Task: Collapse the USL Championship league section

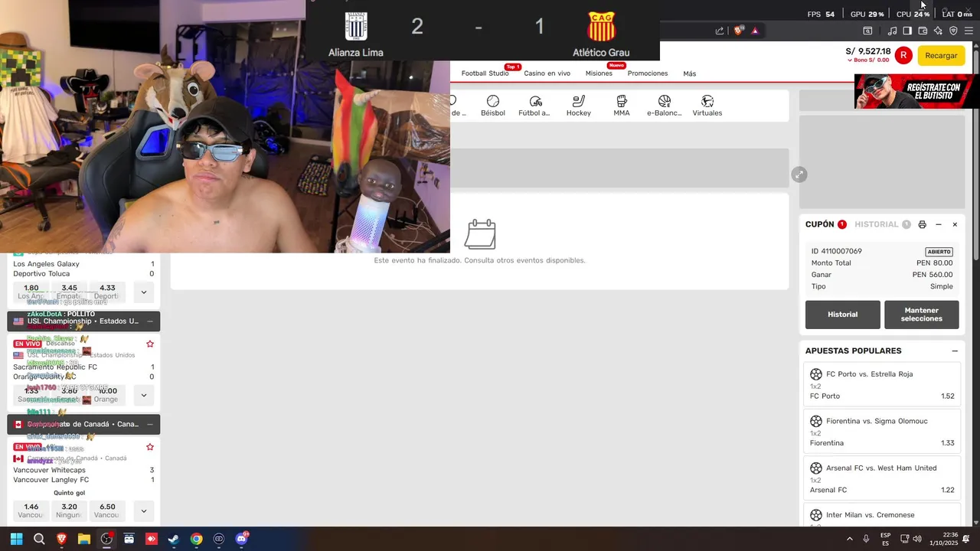Action: tap(150, 321)
